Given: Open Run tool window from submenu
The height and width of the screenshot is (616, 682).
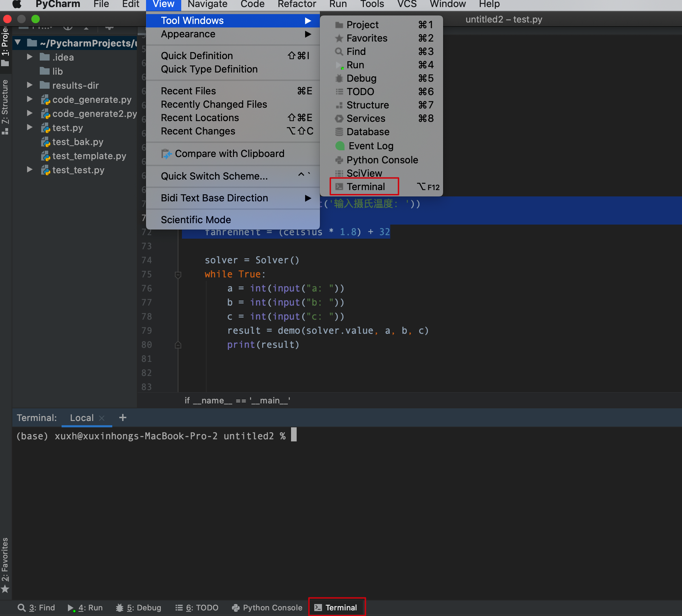Looking at the screenshot, I should pos(381,65).
